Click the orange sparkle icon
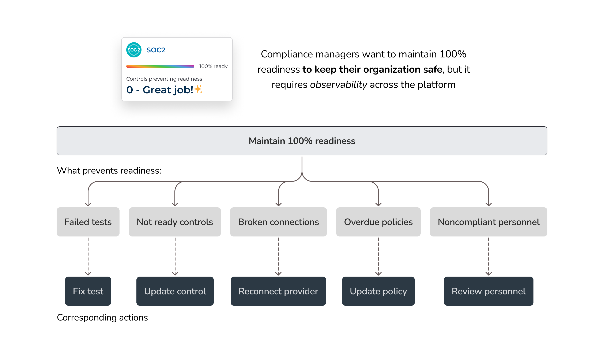The image size is (604, 364). 198,89
